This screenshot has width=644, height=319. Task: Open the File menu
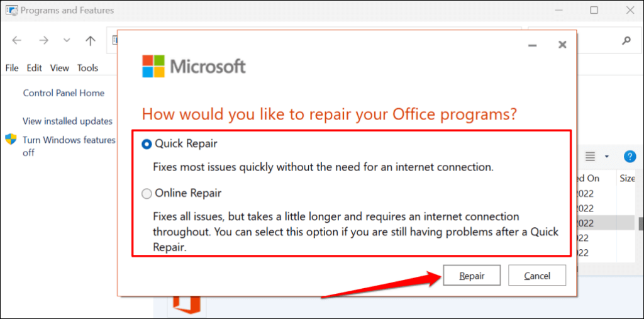(12, 68)
